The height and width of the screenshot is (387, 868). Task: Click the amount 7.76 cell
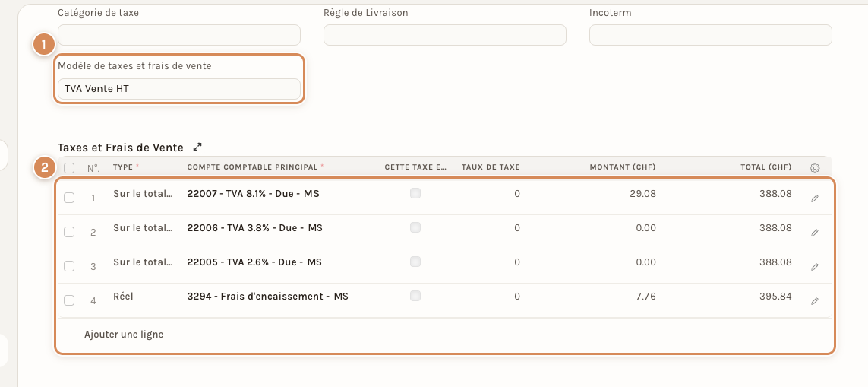646,297
